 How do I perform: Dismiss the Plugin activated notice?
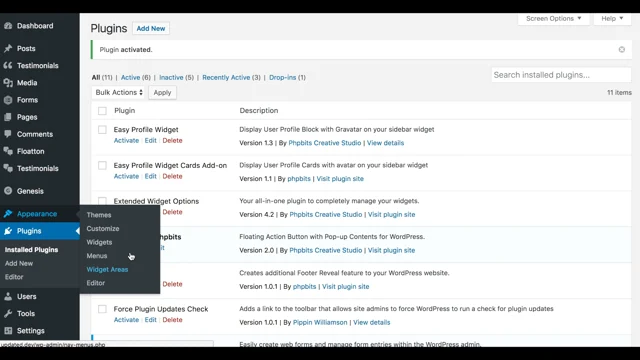(x=622, y=49)
